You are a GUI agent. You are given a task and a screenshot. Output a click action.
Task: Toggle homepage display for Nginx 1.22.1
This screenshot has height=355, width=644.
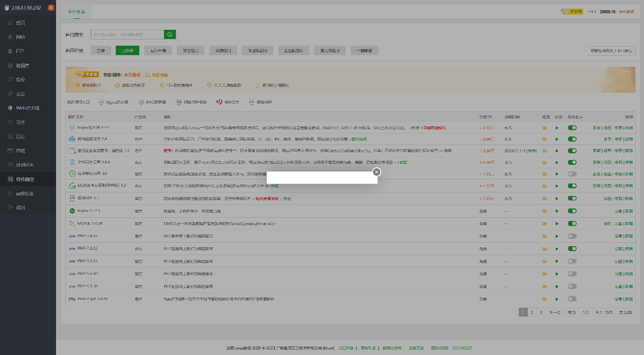tap(572, 211)
